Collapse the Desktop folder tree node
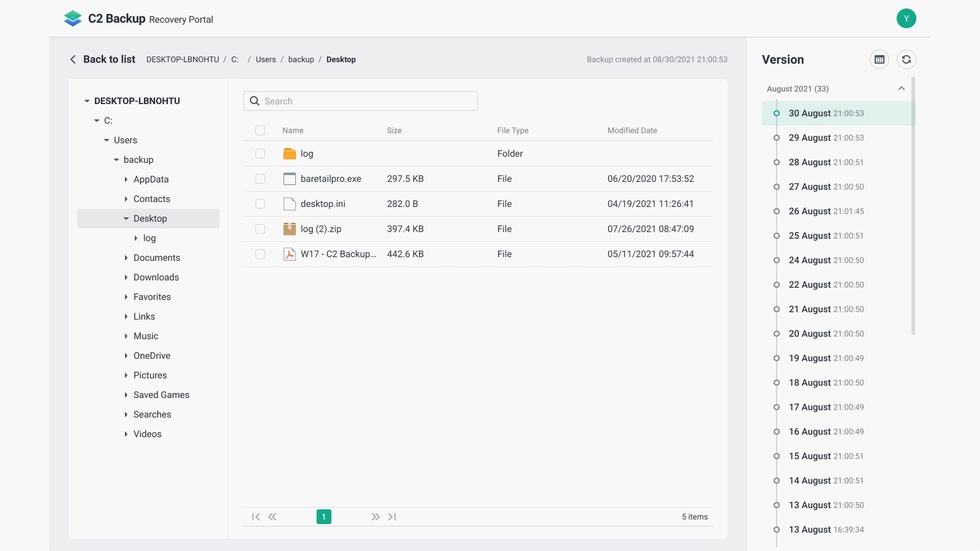Image resolution: width=980 pixels, height=551 pixels. [126, 219]
